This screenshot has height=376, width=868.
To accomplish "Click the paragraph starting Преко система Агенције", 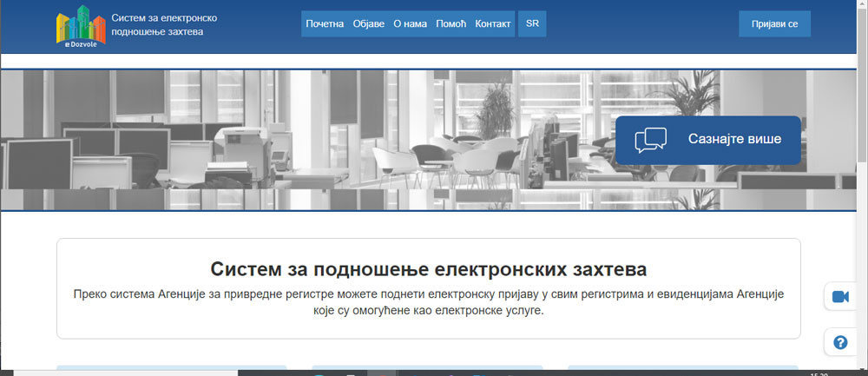I will [x=429, y=302].
